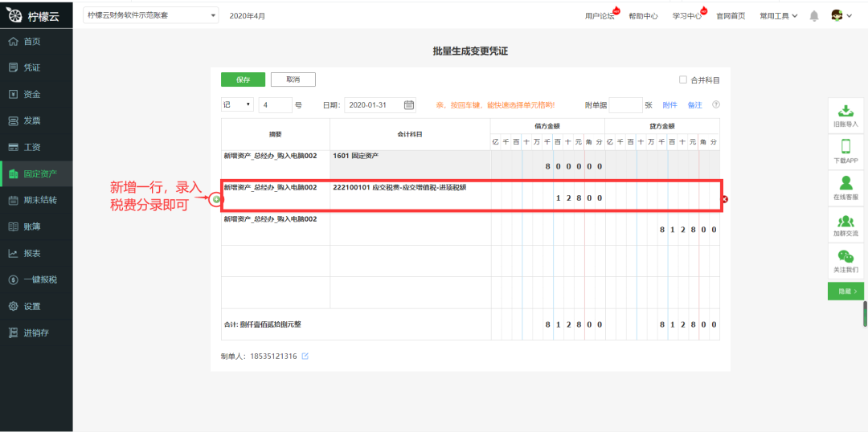868x432 pixels.
Task: Open 账簿 in the sidebar
Action: [36, 226]
